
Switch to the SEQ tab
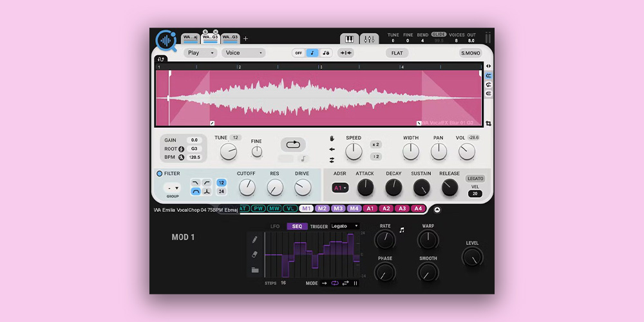point(297,227)
